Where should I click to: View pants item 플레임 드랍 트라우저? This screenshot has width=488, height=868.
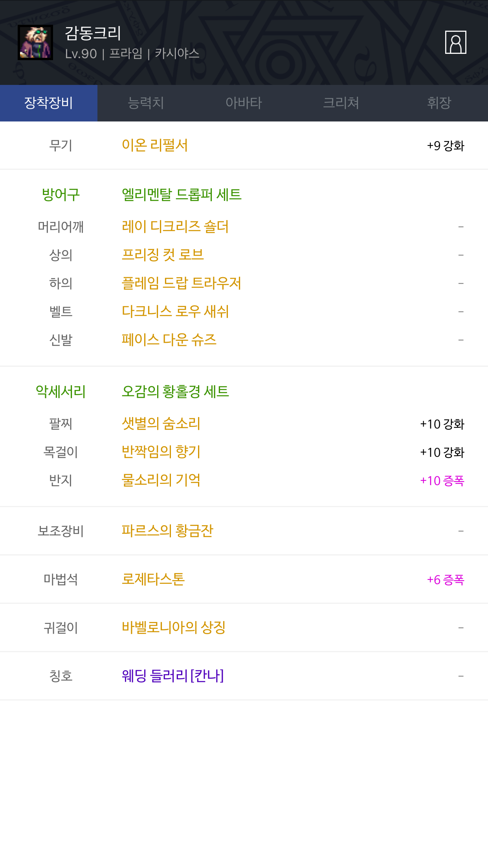click(x=182, y=283)
